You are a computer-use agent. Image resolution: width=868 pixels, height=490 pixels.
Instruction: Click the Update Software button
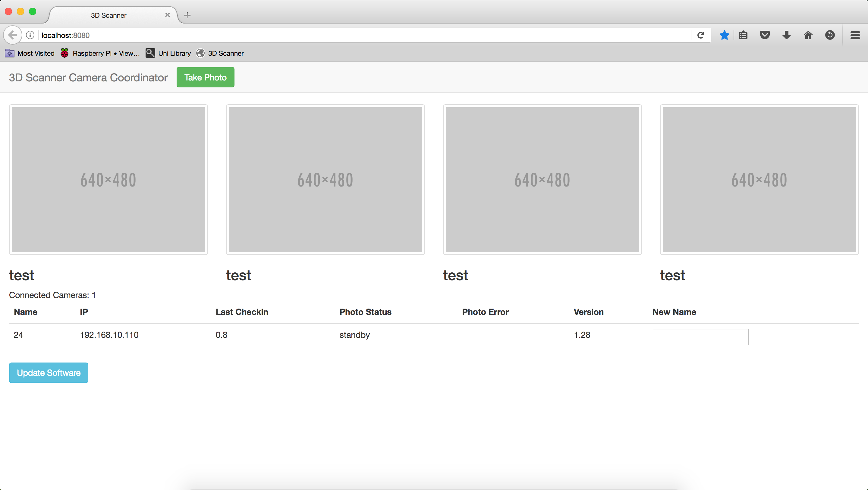click(49, 373)
